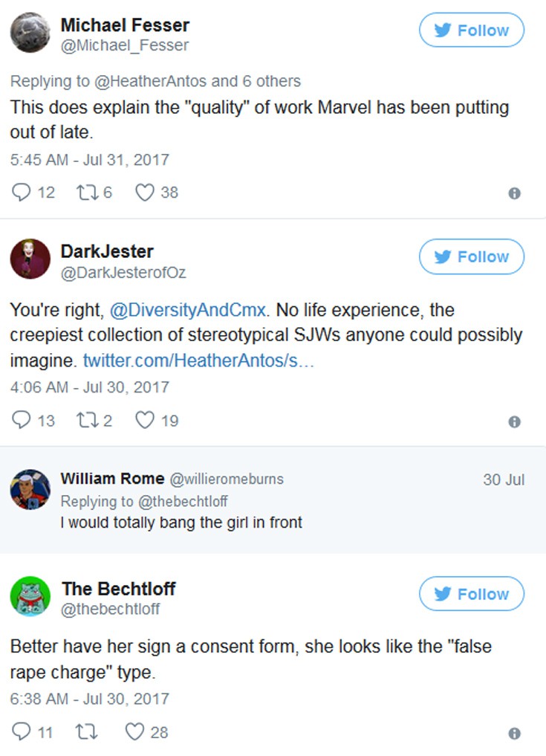
Task: Like Michael Fesser's tweet
Action: tap(144, 193)
